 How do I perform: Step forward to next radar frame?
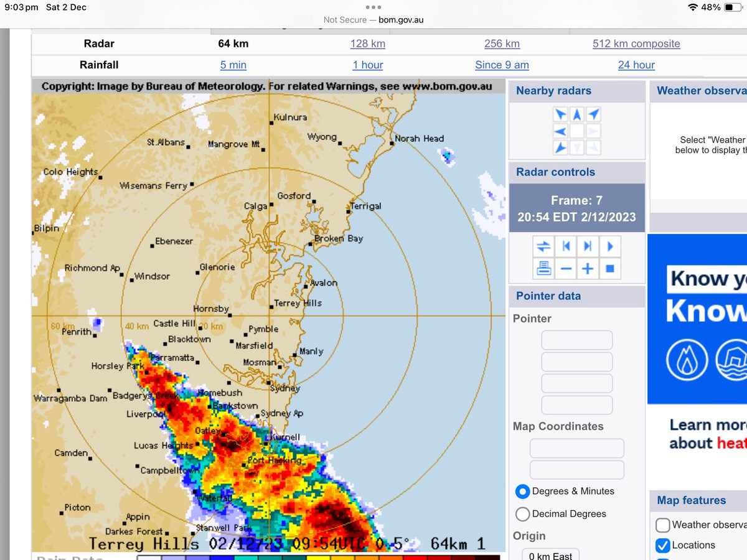click(588, 246)
